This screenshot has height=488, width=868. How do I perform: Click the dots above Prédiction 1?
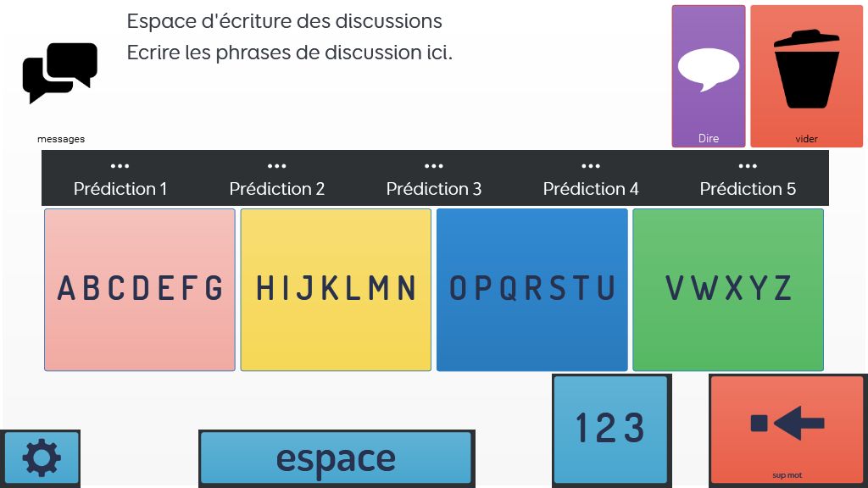click(x=120, y=166)
